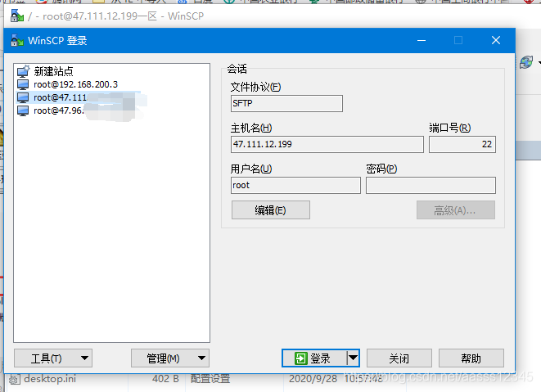This screenshot has height=392, width=541.
Task: Click desktop.ini file icon in background window
Action: pyautogui.click(x=14, y=380)
